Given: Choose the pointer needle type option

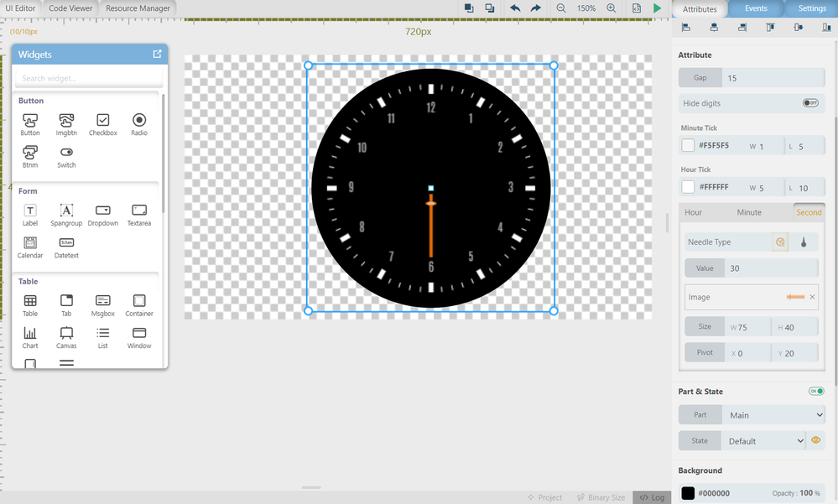Looking at the screenshot, I should click(804, 242).
